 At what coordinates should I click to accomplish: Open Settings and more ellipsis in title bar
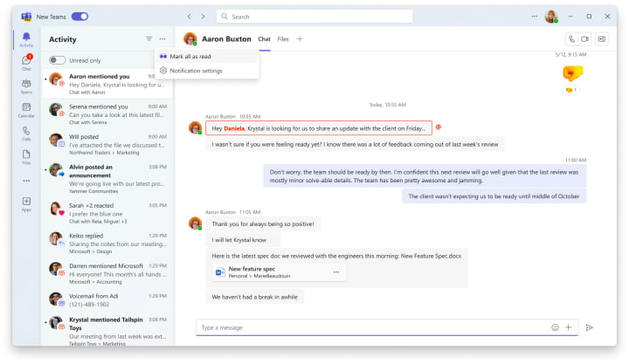(535, 17)
